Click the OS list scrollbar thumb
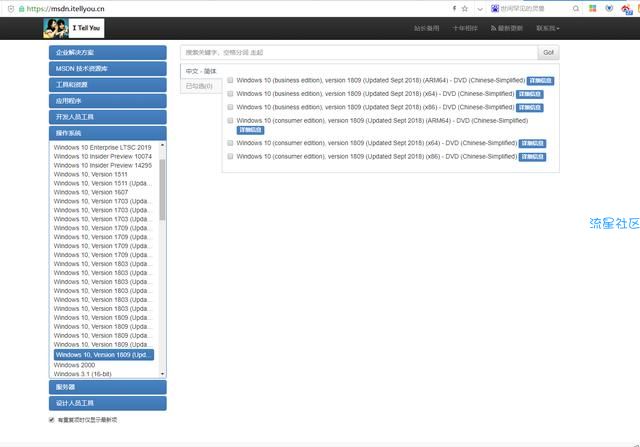 (x=162, y=190)
